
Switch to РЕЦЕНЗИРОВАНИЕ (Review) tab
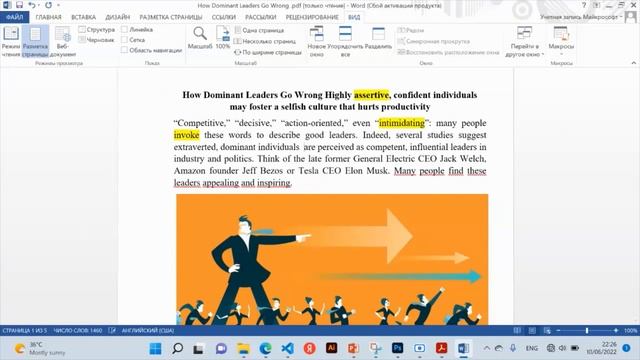click(312, 17)
